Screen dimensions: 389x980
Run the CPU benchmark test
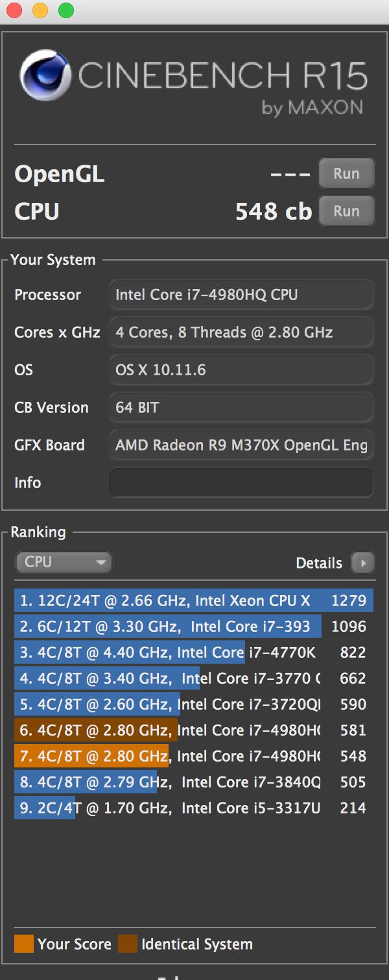click(x=346, y=211)
